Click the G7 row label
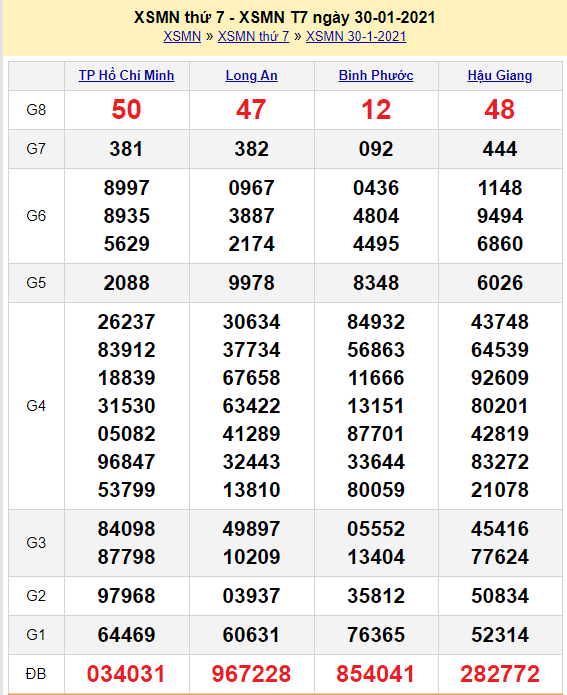 tap(36, 148)
